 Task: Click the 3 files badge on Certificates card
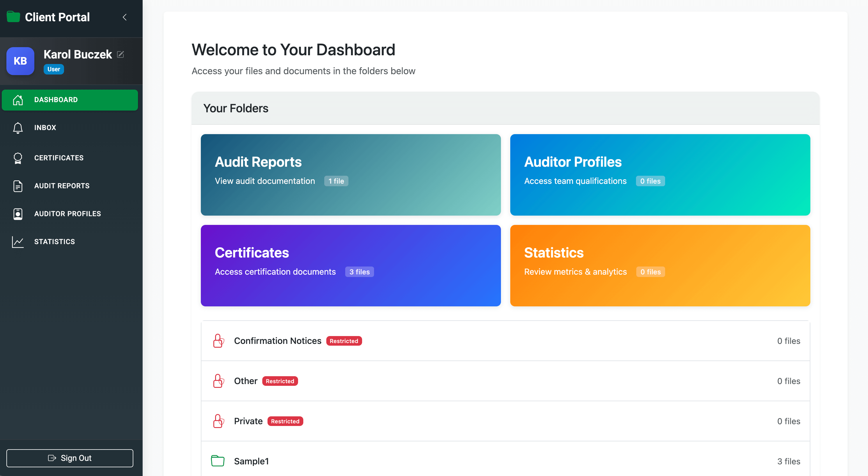pos(359,271)
